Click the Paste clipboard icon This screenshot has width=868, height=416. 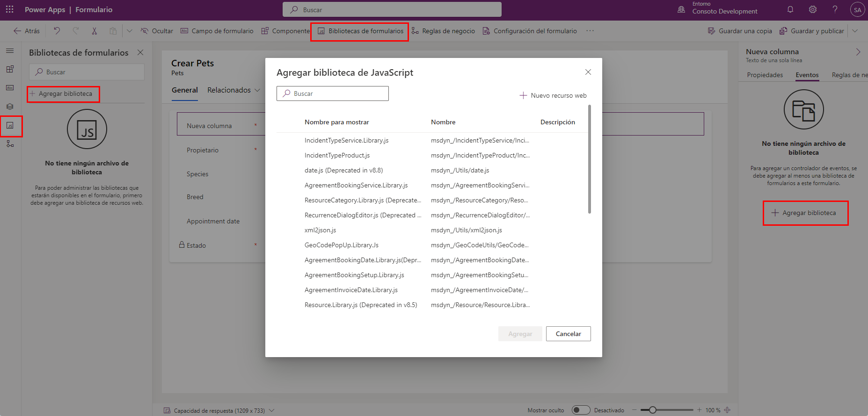coord(113,31)
